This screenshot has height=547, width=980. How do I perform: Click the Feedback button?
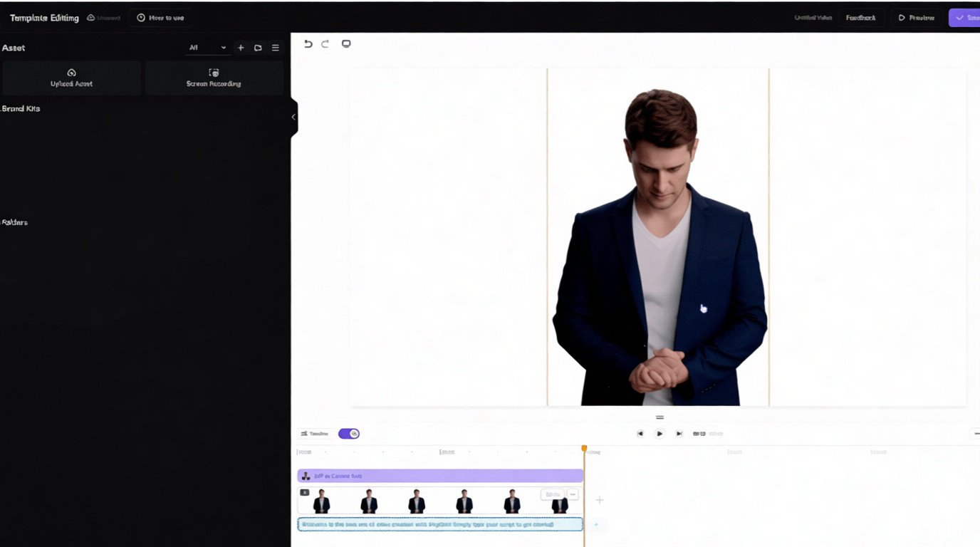pos(861,17)
